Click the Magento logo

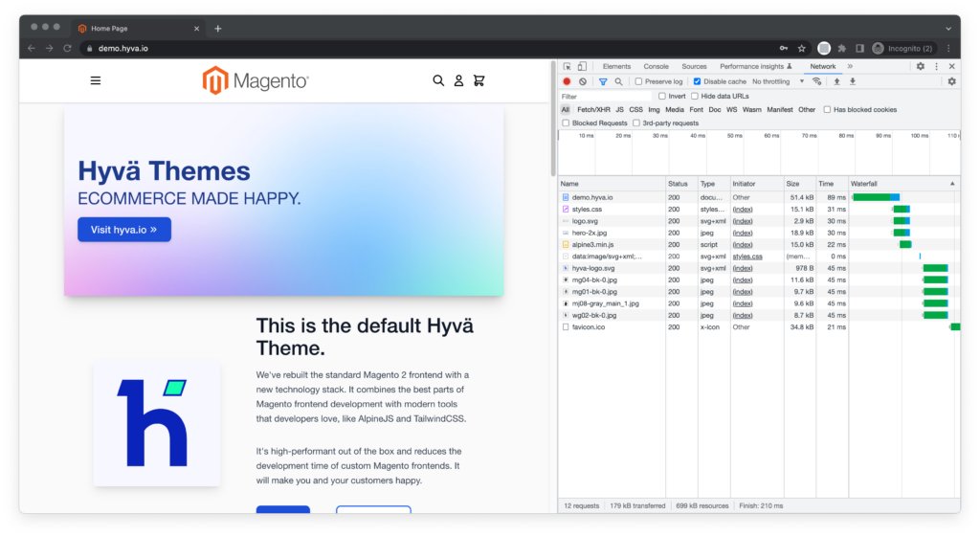(255, 80)
